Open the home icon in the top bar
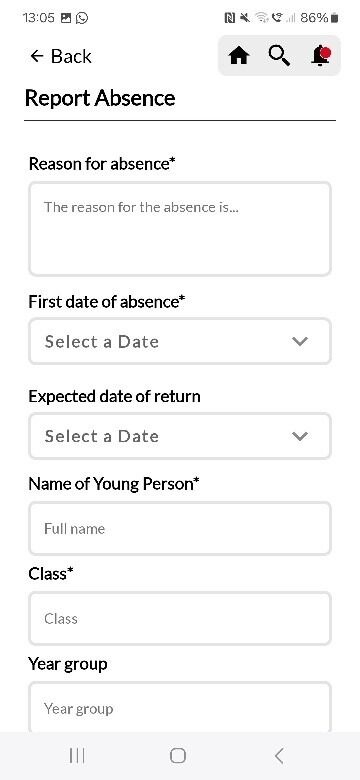The width and height of the screenshot is (360, 780). (239, 56)
